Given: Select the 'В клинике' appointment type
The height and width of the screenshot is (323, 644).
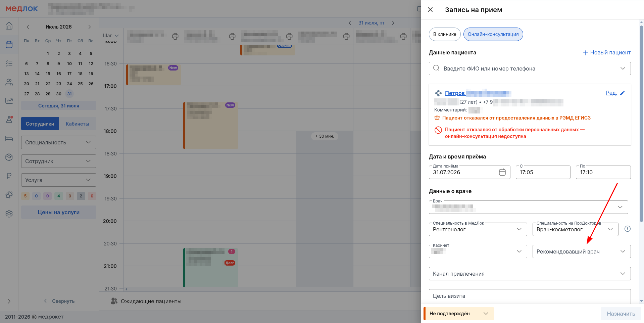Looking at the screenshot, I should pos(445,34).
